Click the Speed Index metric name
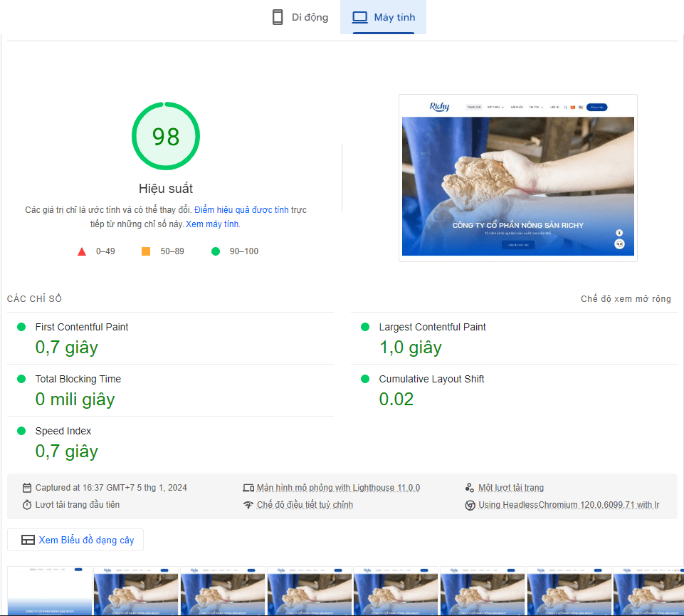The height and width of the screenshot is (616, 684). (x=63, y=431)
